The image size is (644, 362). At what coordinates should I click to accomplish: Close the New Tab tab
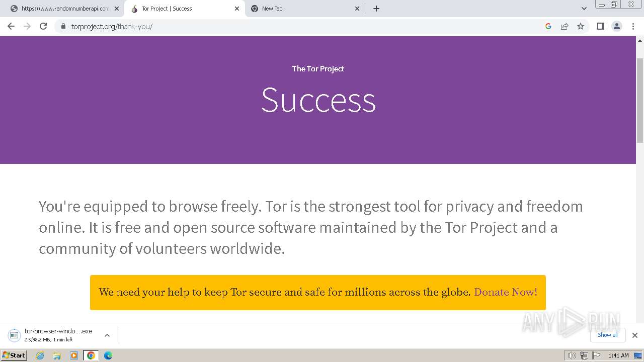click(x=357, y=9)
